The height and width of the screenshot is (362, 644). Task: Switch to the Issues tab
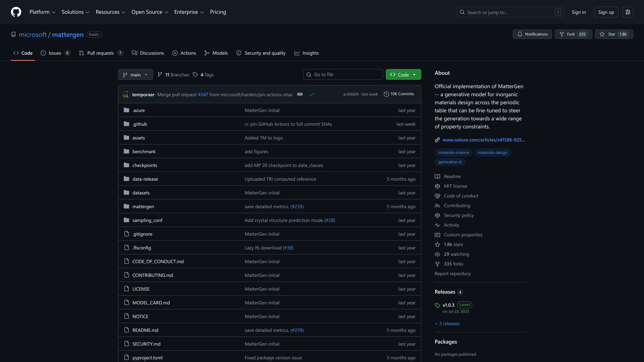(55, 53)
